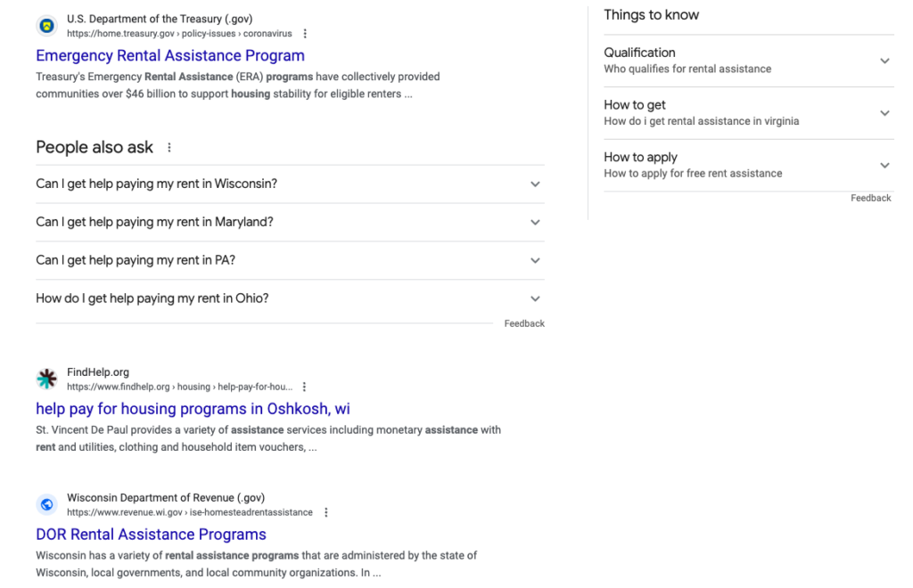The width and height of the screenshot is (913, 588).
Task: Open three-dot menu beside FindHelp.org URL
Action: (x=304, y=388)
